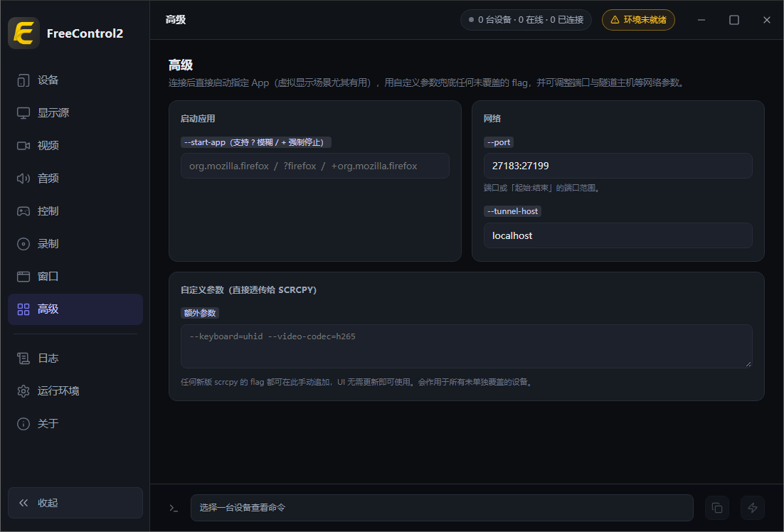
Task: Focus the --start-app input field
Action: [x=315, y=166]
